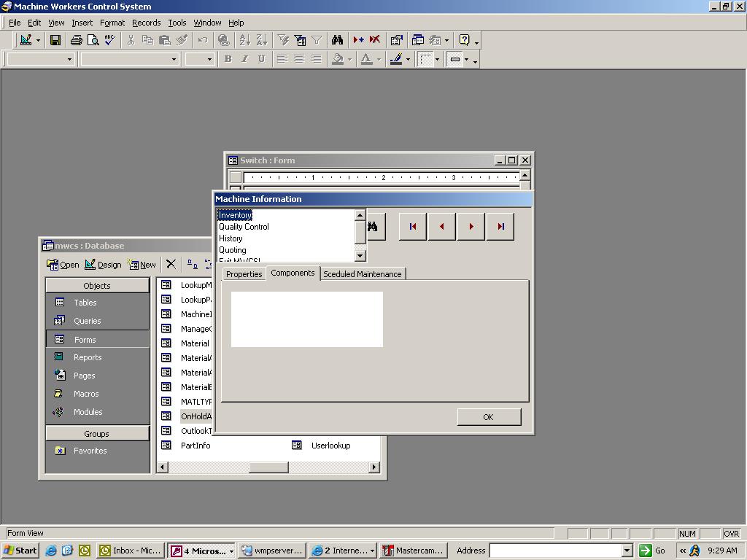Click the Print Preview toolbar icon
Viewport: 747px width, 560px height.
pyautogui.click(x=93, y=40)
